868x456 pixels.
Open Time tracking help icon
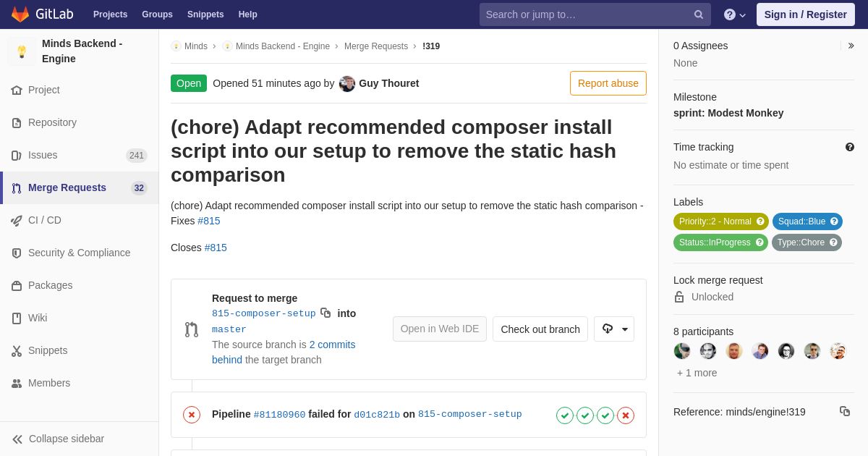tap(850, 147)
